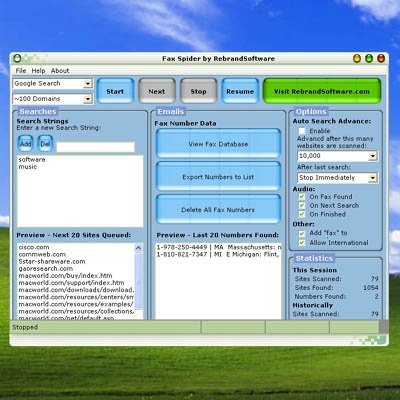Visit RebrandSoftware.com green button
The image size is (400, 400).
click(x=322, y=91)
